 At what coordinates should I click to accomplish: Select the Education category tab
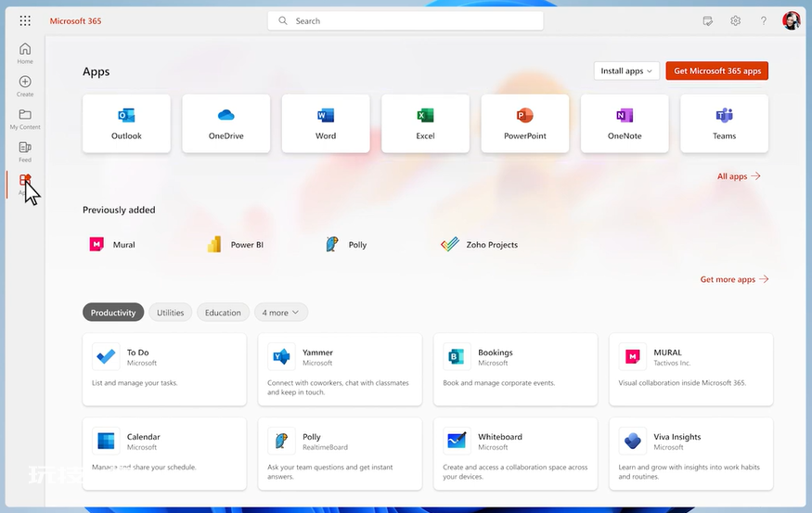tap(223, 312)
